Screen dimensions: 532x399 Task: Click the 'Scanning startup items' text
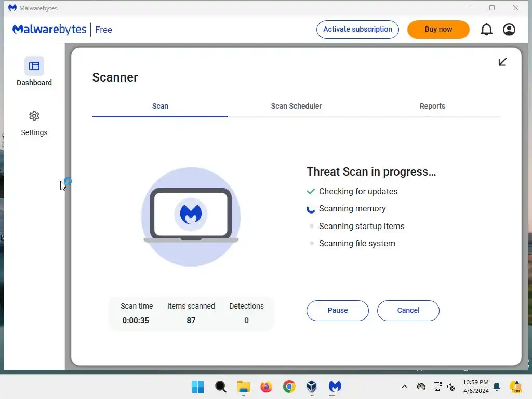click(362, 227)
